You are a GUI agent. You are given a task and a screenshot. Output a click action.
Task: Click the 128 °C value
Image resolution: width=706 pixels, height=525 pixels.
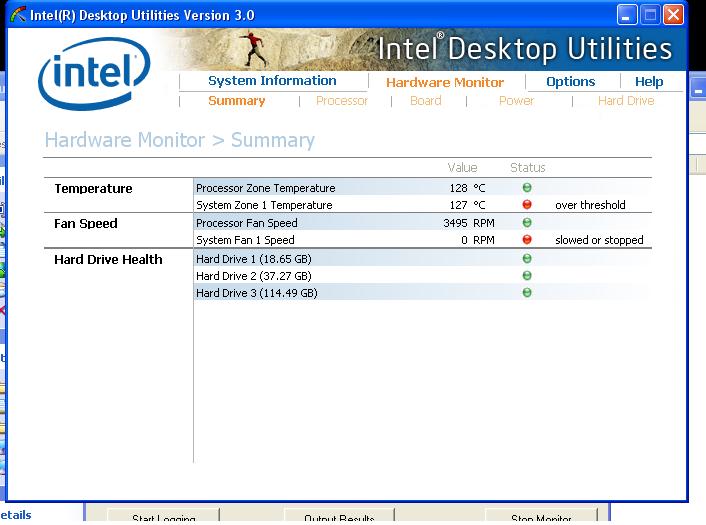[467, 188]
